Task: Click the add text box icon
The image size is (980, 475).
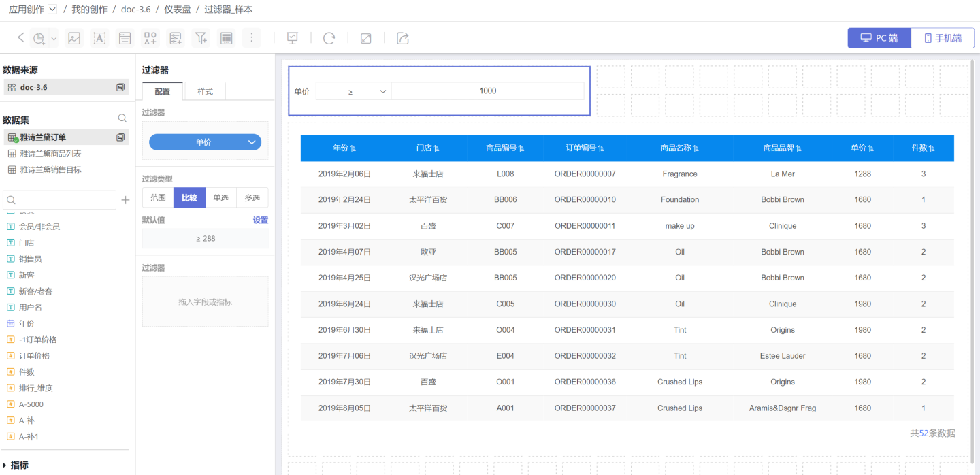Action: [99, 38]
